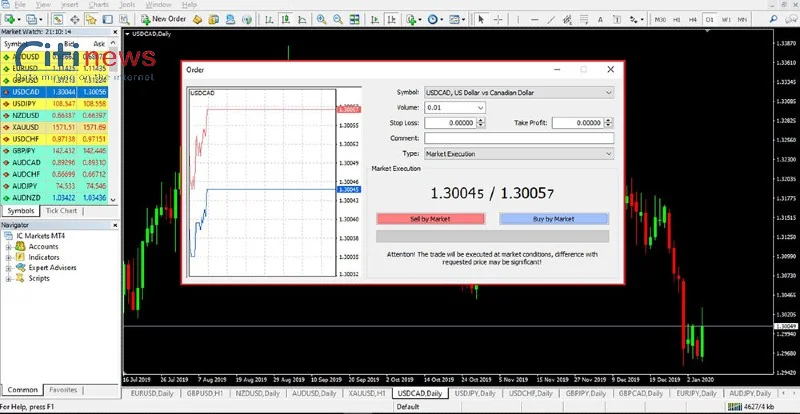Select the USDJPY row in Market Watch
The image size is (800, 414).
click(54, 104)
